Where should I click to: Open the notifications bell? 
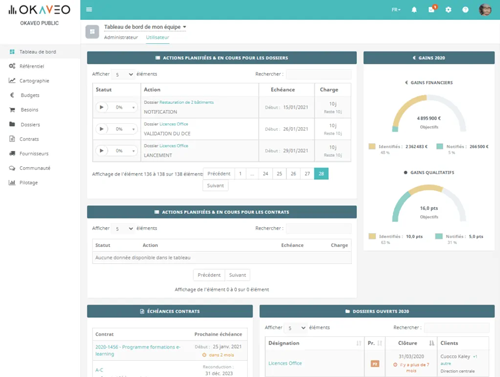(414, 10)
